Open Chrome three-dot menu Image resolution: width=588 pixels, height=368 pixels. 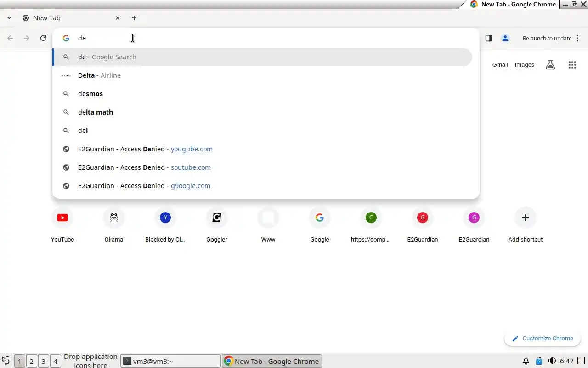pos(577,38)
